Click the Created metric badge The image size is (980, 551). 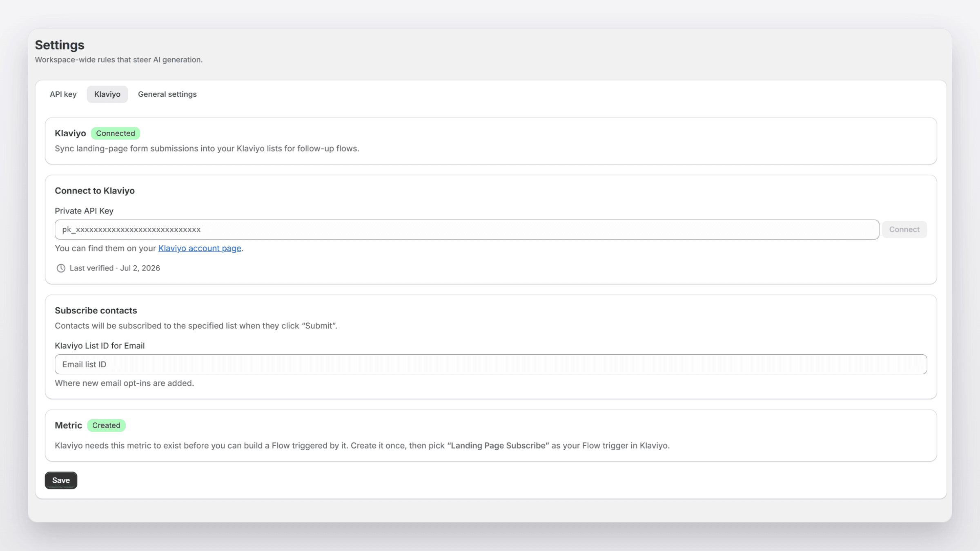tap(106, 425)
